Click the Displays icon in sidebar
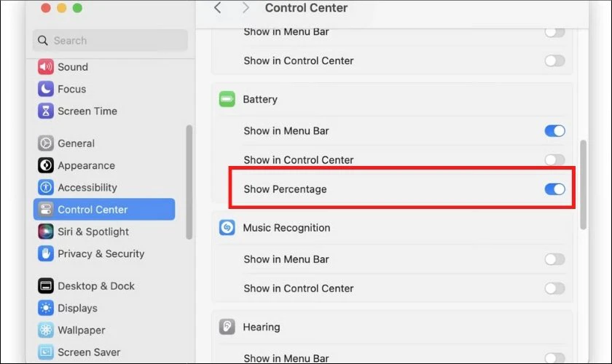 click(x=46, y=308)
